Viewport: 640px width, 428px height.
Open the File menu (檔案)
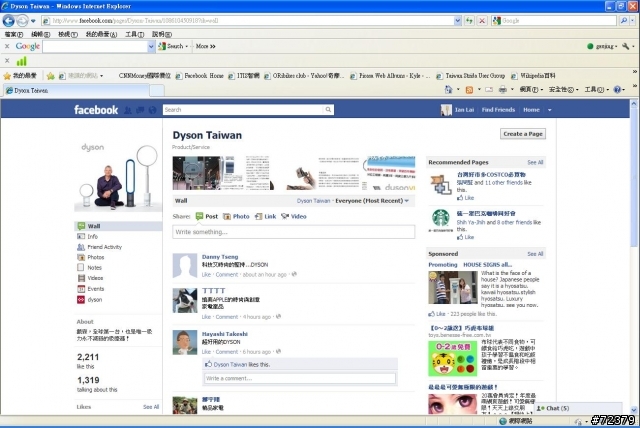(x=13, y=34)
